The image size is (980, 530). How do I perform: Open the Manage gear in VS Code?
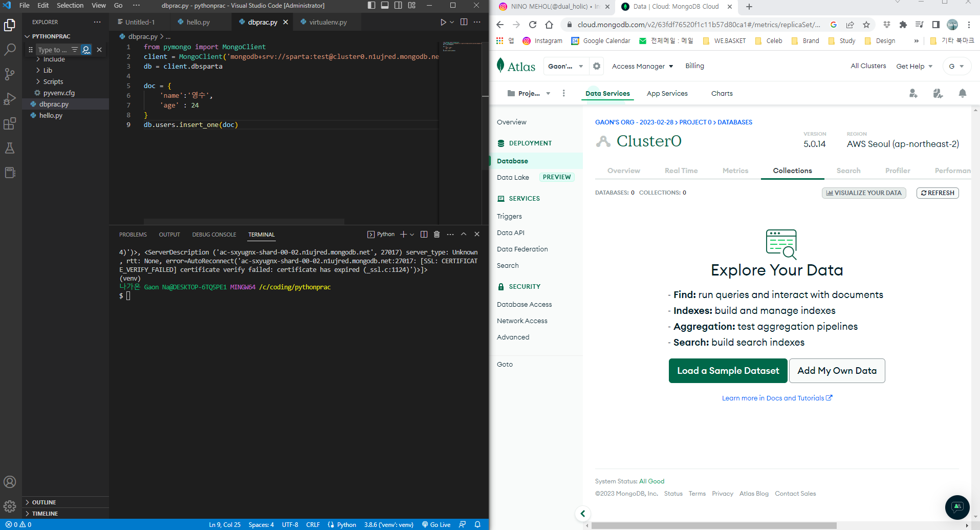(x=10, y=506)
